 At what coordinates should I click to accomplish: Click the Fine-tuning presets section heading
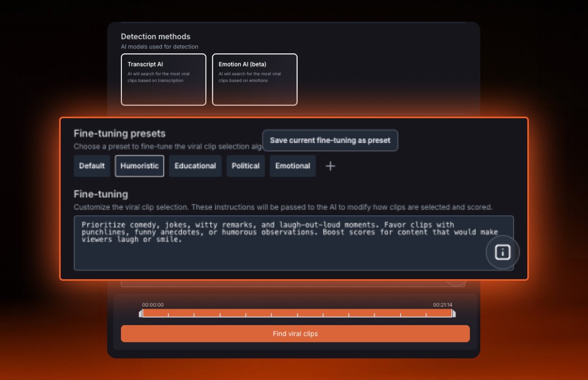[x=119, y=134]
